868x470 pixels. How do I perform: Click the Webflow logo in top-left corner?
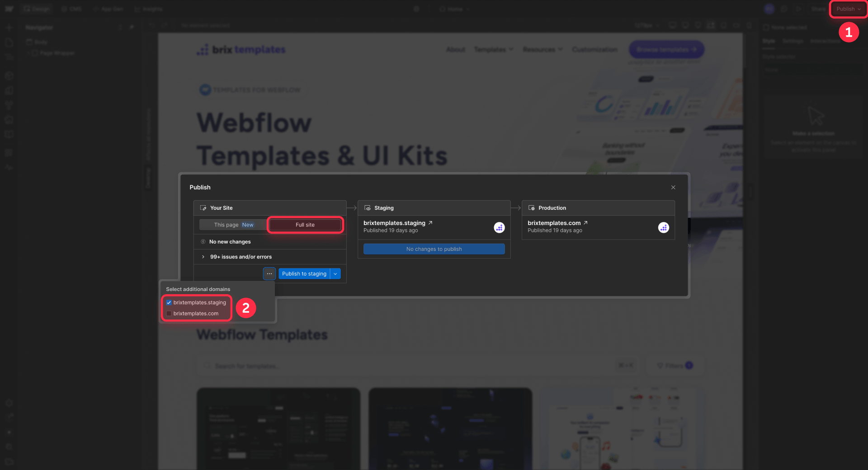[x=9, y=9]
